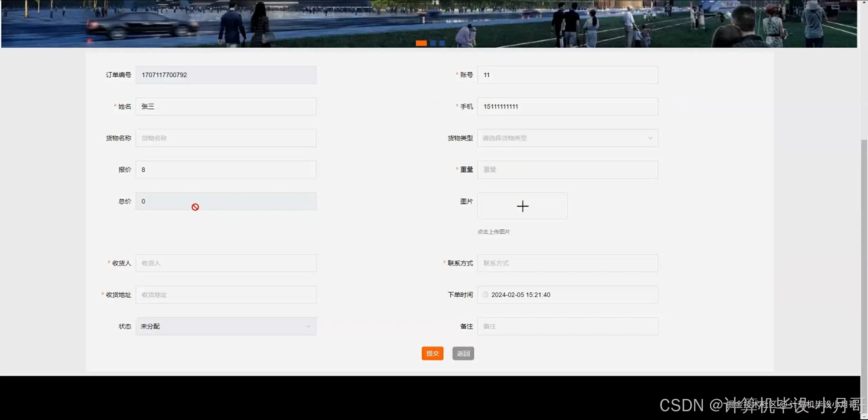Submit the form with 提交 button

pos(432,353)
